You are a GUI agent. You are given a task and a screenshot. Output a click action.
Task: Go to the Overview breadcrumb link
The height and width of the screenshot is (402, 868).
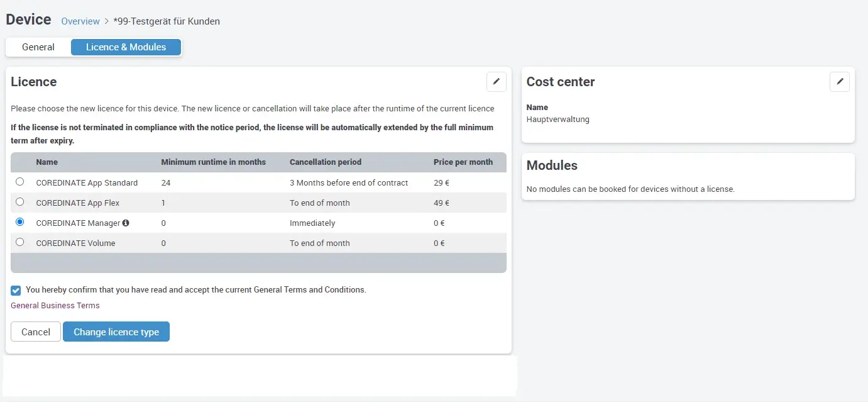(80, 21)
